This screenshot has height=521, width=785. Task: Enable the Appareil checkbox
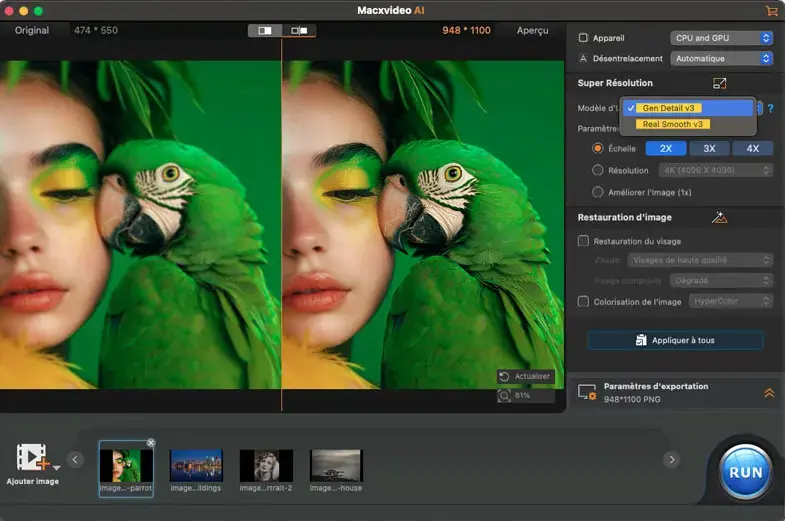584,38
